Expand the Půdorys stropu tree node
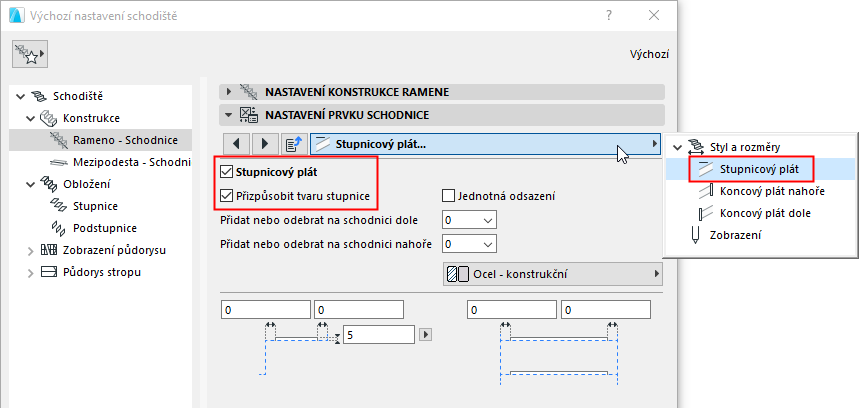The image size is (860, 408). point(31,273)
